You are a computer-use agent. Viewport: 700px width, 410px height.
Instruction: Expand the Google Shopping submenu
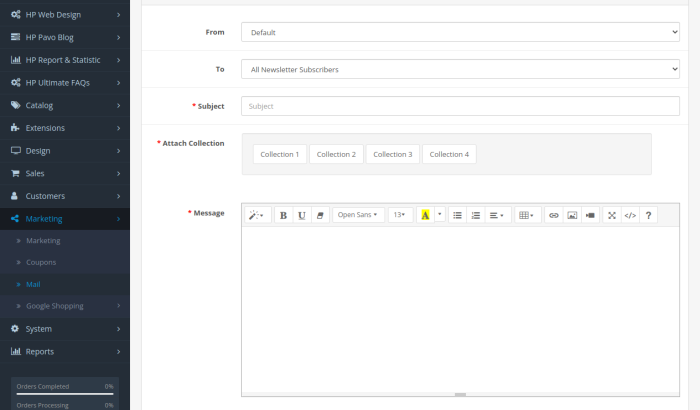[65, 306]
